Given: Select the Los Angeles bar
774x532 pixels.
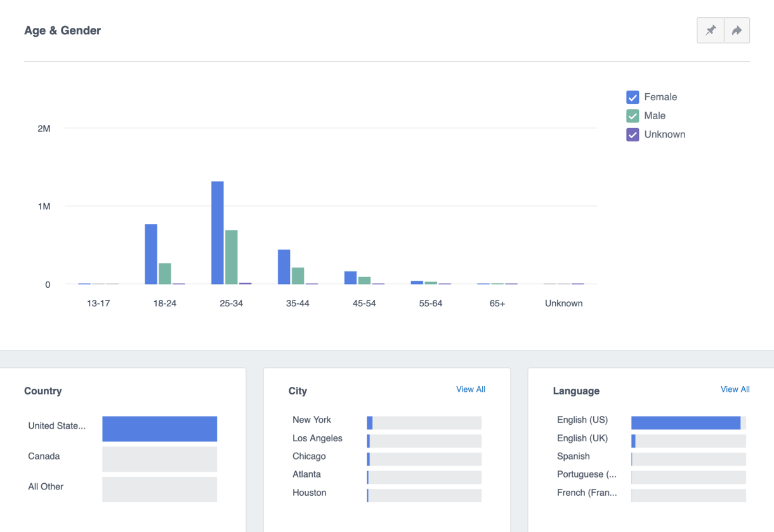Looking at the screenshot, I should tap(424, 440).
